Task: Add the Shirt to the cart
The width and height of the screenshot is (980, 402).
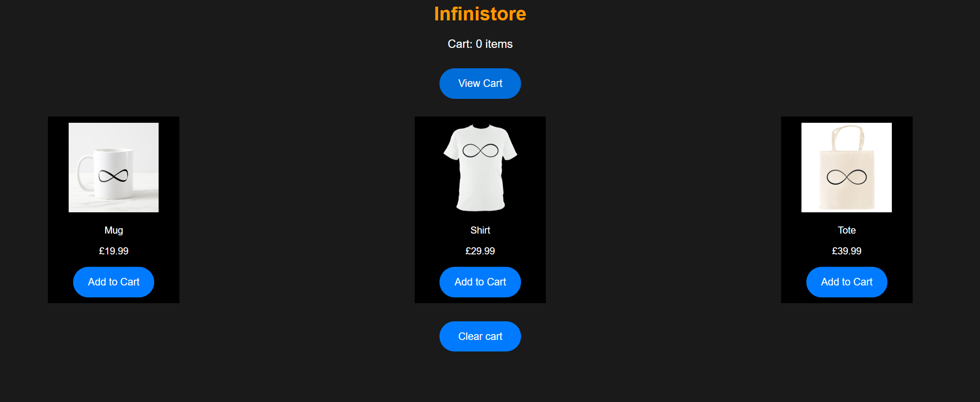Action: coord(480,282)
